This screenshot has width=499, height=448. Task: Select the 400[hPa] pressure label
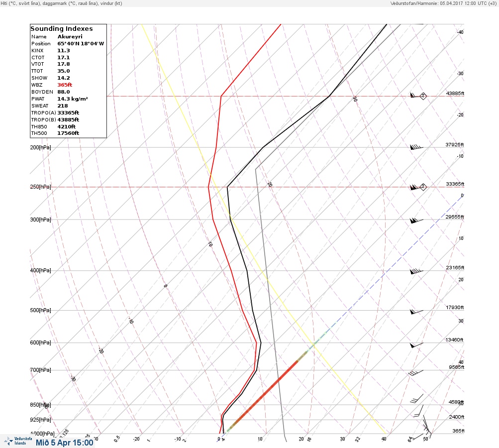pyautogui.click(x=40, y=270)
